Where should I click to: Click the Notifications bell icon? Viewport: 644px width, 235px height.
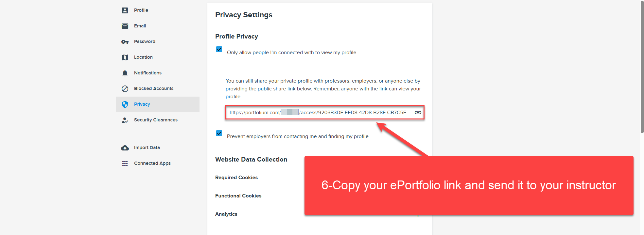coord(125,73)
